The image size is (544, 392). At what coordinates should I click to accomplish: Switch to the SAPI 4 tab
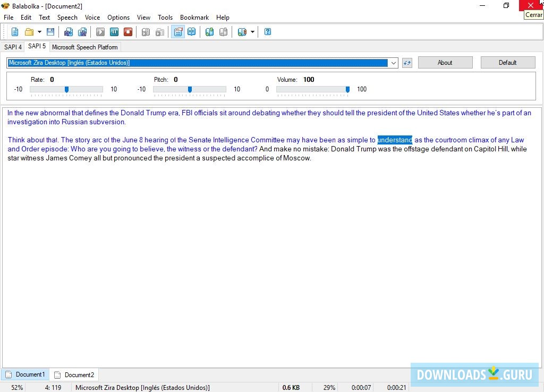13,47
